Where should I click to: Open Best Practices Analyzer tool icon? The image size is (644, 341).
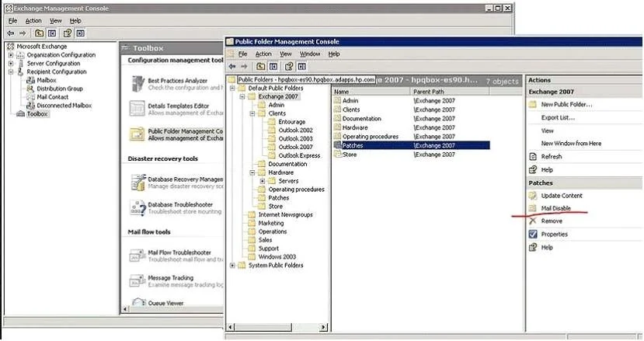pos(138,84)
